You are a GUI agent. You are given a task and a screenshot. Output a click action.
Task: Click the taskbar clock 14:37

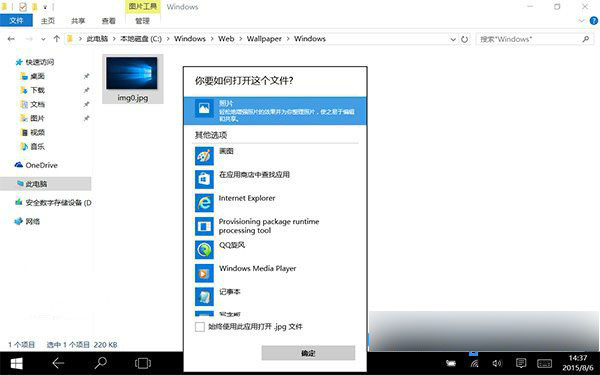point(577,358)
